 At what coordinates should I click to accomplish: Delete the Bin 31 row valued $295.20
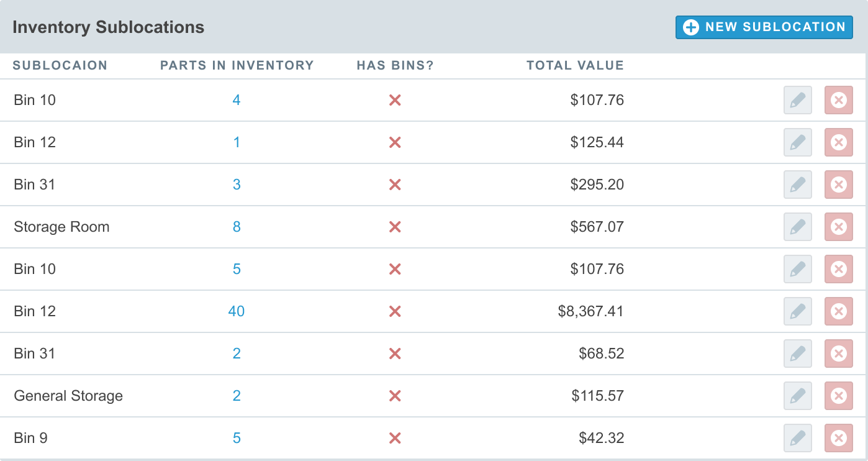[838, 185]
